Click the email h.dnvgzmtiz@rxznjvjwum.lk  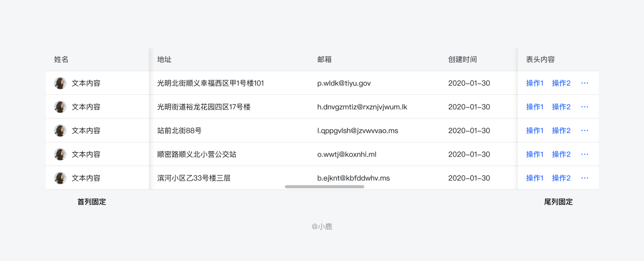(x=362, y=107)
